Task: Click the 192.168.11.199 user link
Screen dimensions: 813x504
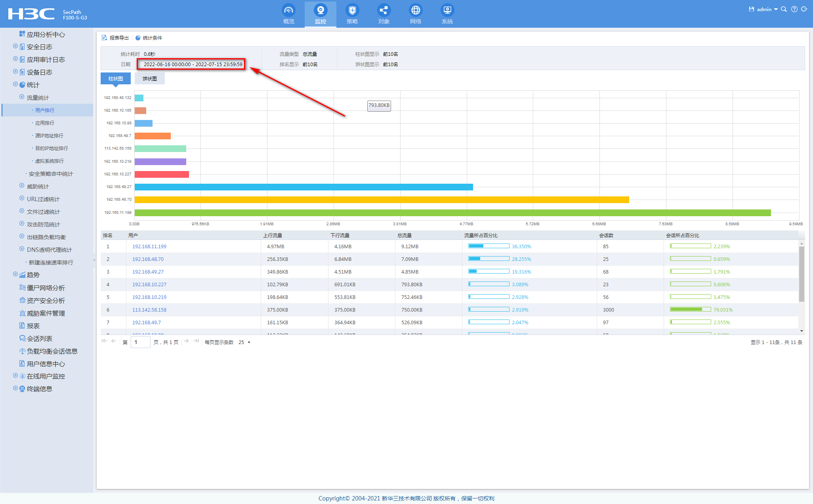Action: (x=149, y=246)
